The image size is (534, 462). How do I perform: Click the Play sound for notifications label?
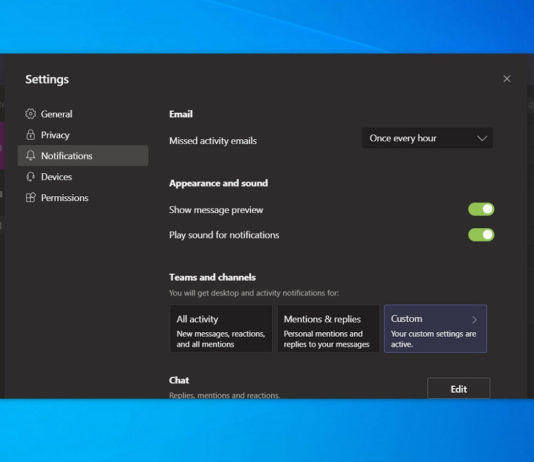pyautogui.click(x=224, y=235)
